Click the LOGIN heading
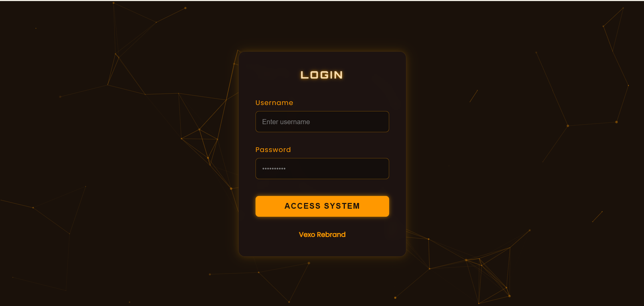 (x=322, y=75)
